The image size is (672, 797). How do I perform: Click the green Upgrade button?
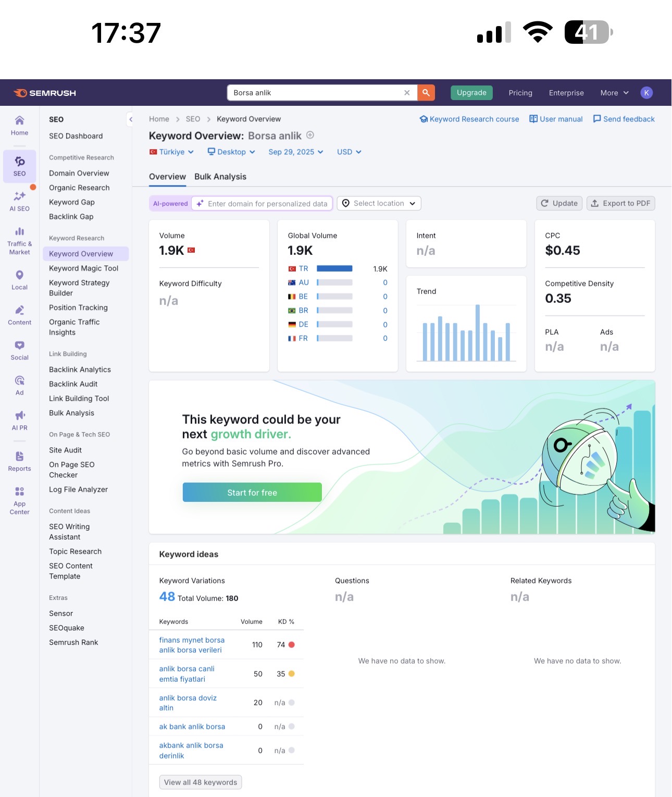471,93
